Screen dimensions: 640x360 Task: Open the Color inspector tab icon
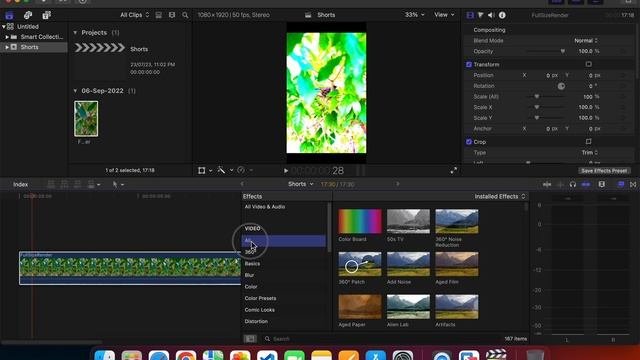coord(481,15)
